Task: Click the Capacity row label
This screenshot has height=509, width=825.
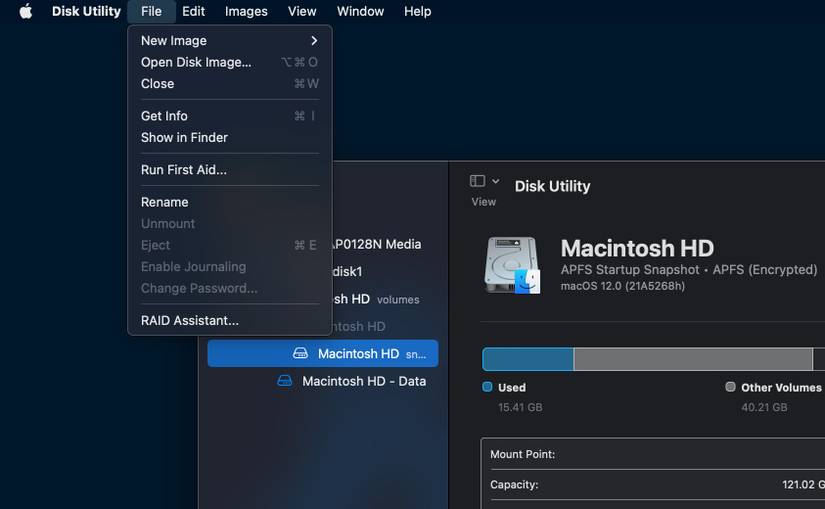Action: click(x=514, y=485)
